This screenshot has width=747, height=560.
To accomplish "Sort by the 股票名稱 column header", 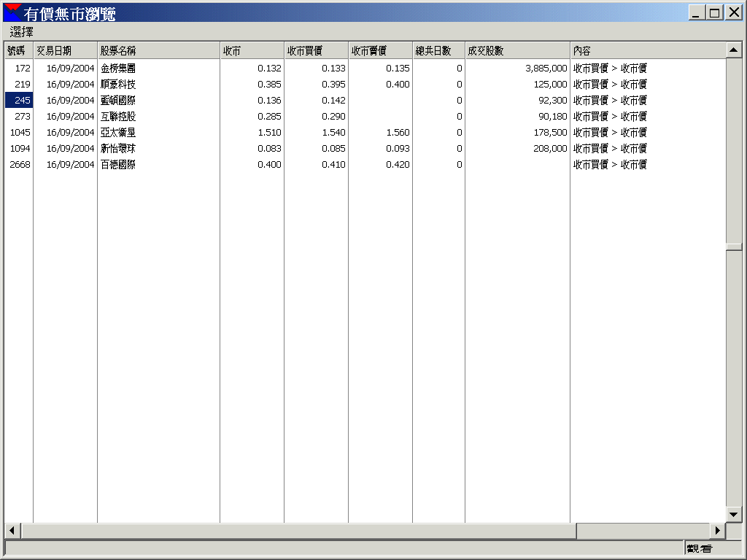I will click(158, 50).
